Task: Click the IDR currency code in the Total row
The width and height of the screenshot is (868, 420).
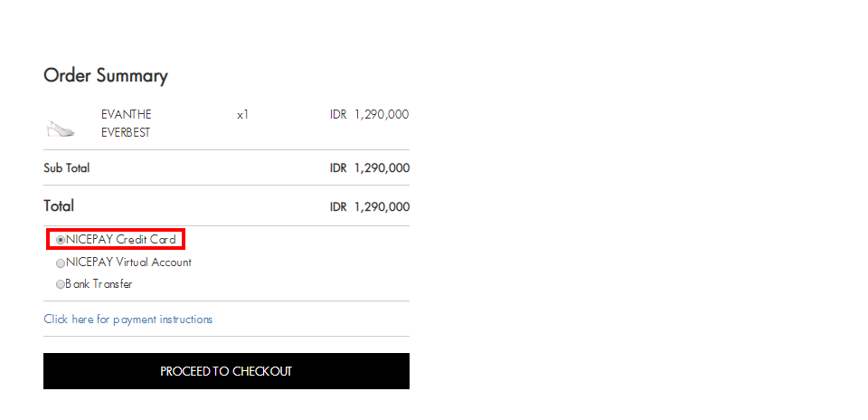Action: click(338, 207)
